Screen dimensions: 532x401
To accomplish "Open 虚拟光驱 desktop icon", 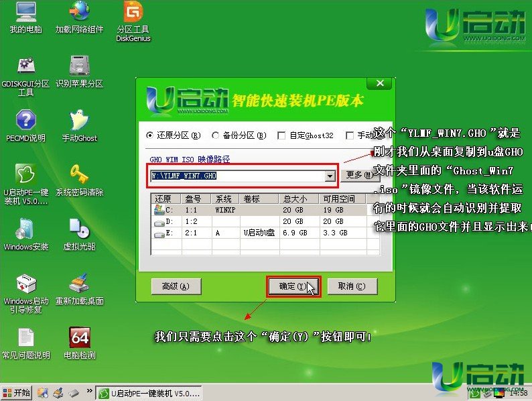I will (x=79, y=235).
